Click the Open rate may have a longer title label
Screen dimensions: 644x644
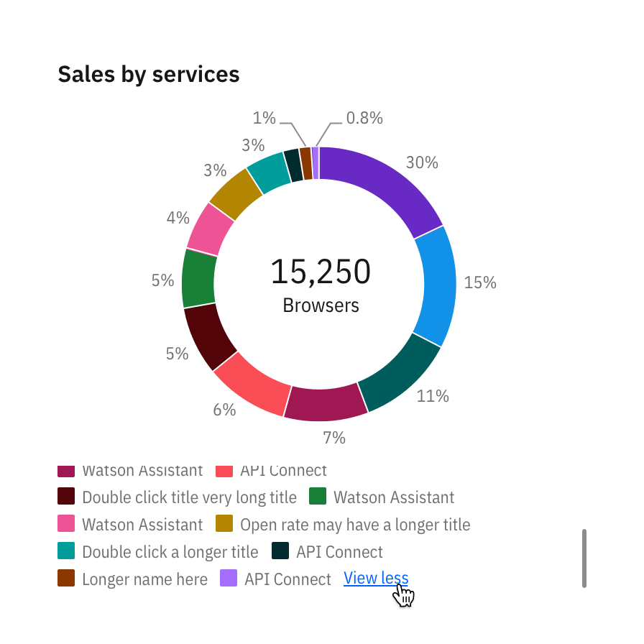(x=355, y=525)
